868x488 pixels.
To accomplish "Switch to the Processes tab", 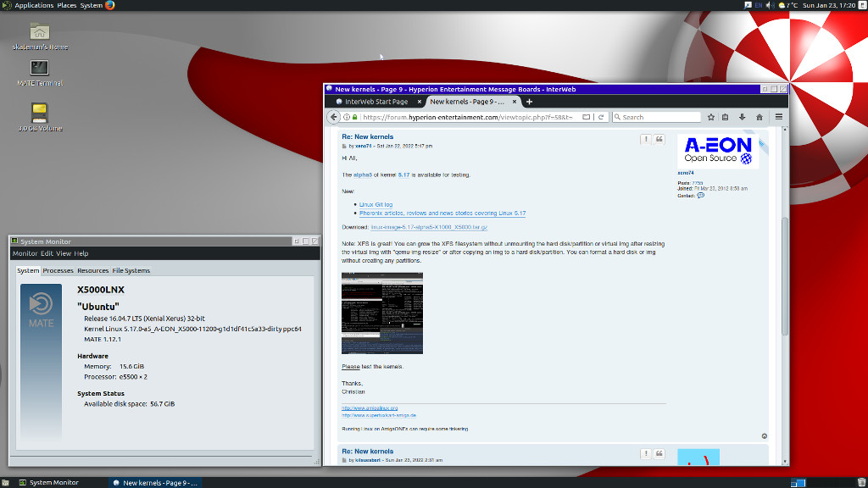I will (x=58, y=270).
